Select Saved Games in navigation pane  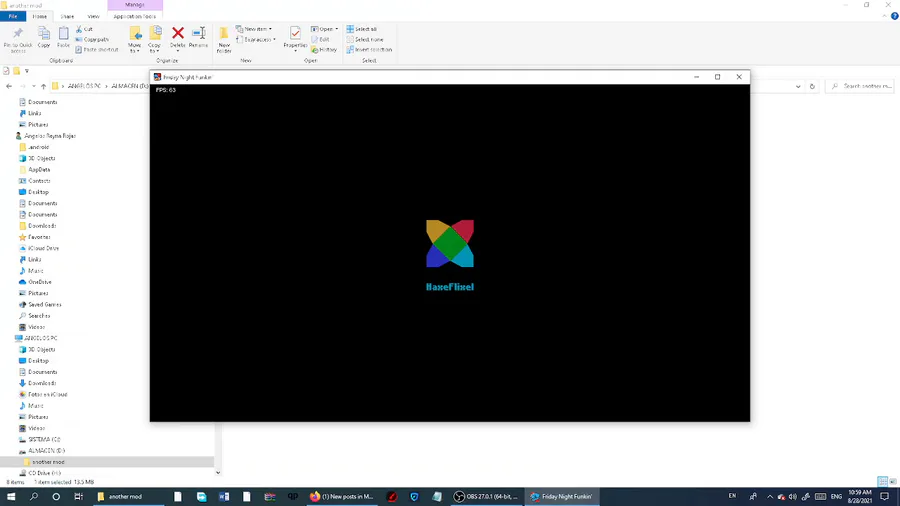point(45,305)
